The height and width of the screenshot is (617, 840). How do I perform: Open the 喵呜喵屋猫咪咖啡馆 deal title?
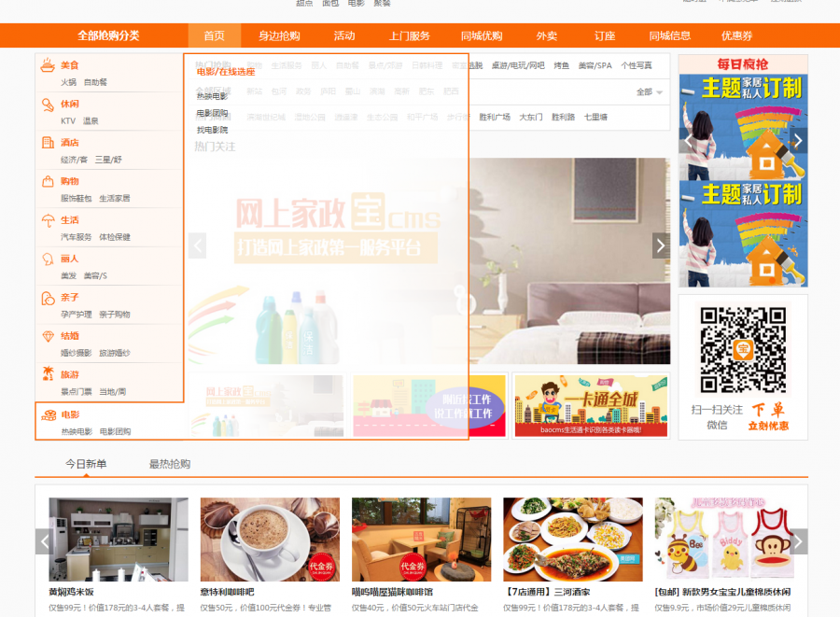tap(392, 592)
